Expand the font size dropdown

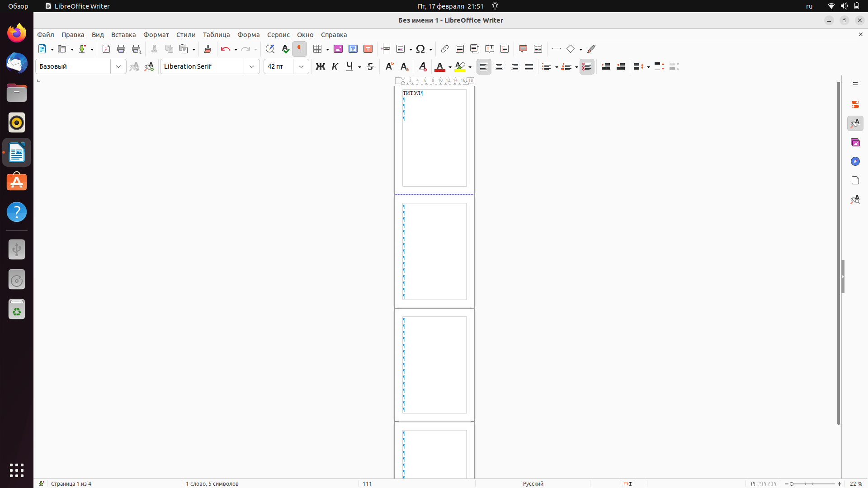click(301, 66)
